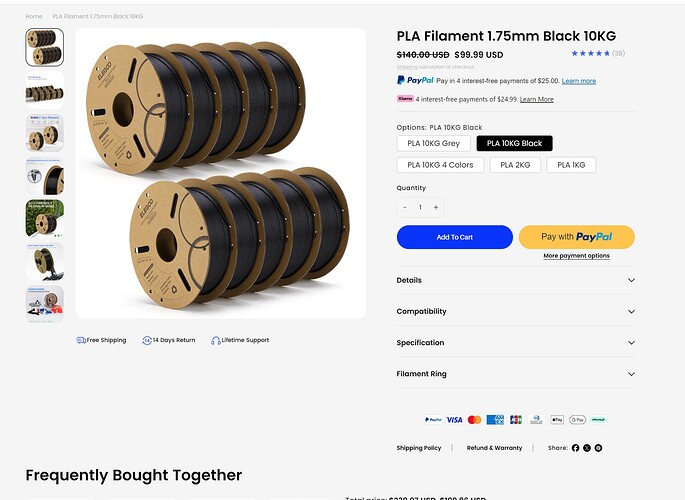The height and width of the screenshot is (500, 685).
Task: Click the Visa payment icon
Action: pos(454,420)
